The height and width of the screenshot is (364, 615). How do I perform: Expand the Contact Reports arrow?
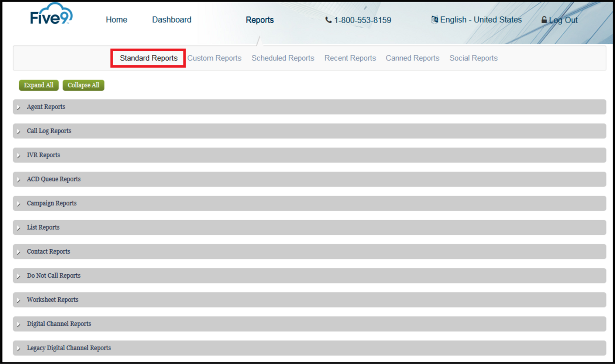[18, 252]
